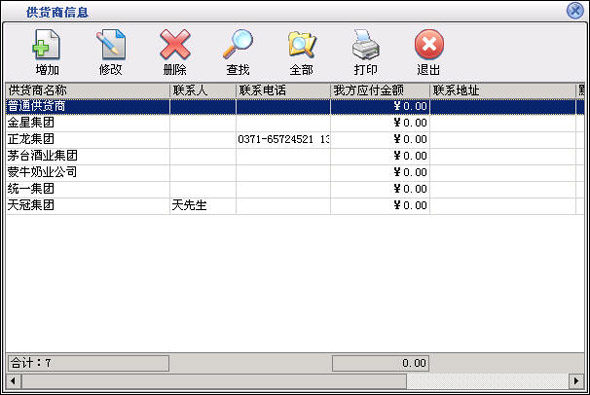This screenshot has width=590, height=395.
Task: Click the horizontal scrollbar left arrow
Action: [x=13, y=381]
